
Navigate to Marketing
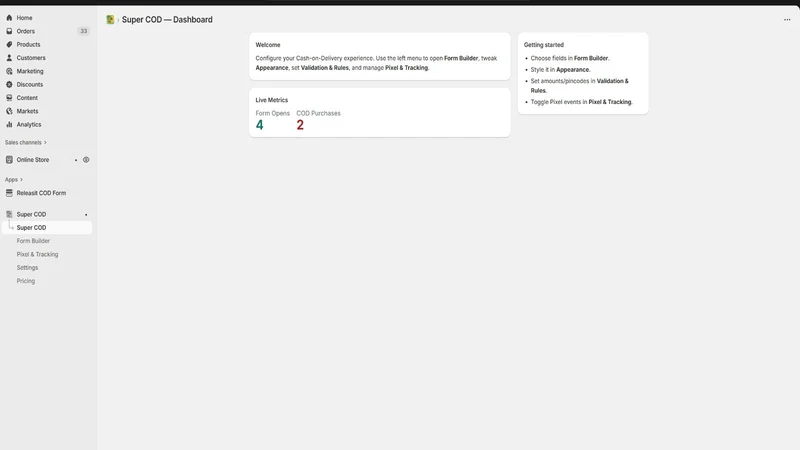click(x=30, y=71)
